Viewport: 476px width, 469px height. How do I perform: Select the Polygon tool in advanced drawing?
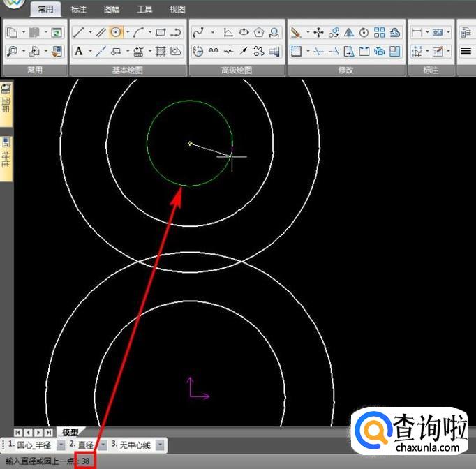pos(259,32)
